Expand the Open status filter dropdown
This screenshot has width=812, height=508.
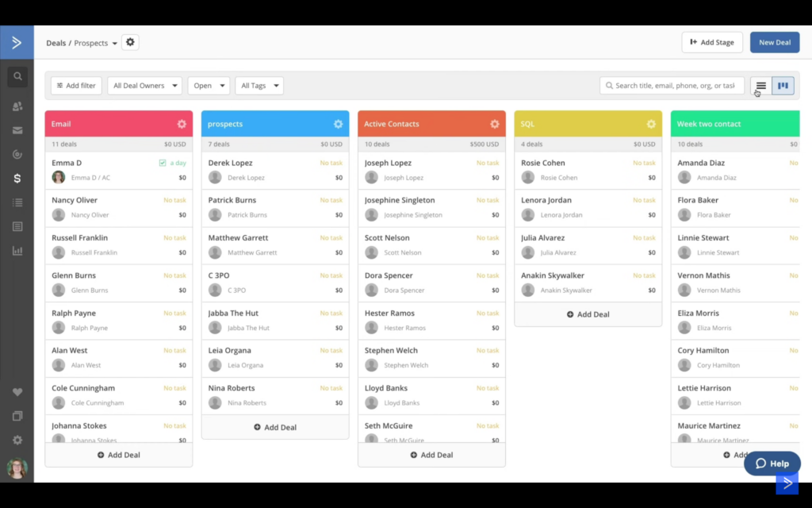[208, 85]
